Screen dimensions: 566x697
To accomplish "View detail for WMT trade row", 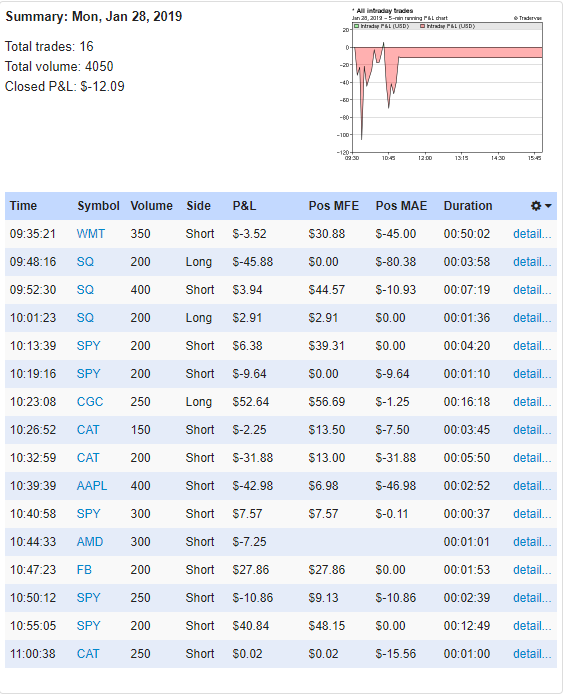I will point(532,234).
